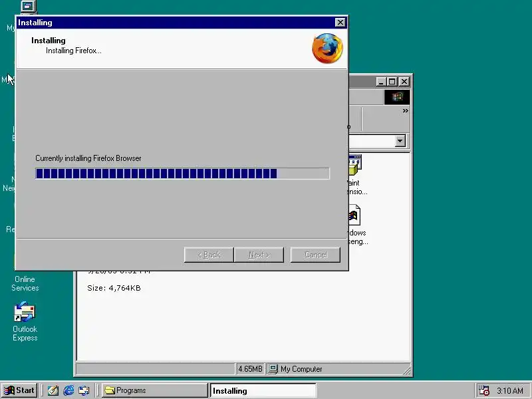The height and width of the screenshot is (399, 532).
Task: Switch to Programs window in taskbar
Action: 154,390
